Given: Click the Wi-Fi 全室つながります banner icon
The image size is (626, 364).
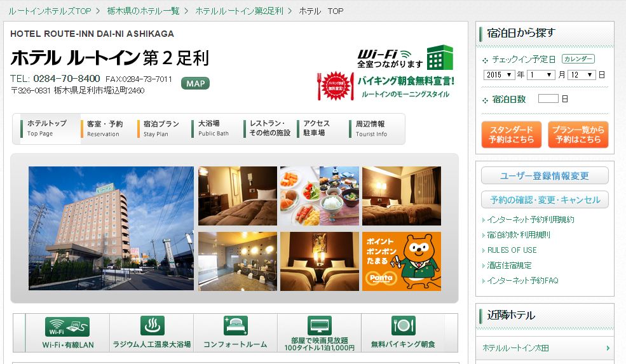Looking at the screenshot, I should coord(405,58).
